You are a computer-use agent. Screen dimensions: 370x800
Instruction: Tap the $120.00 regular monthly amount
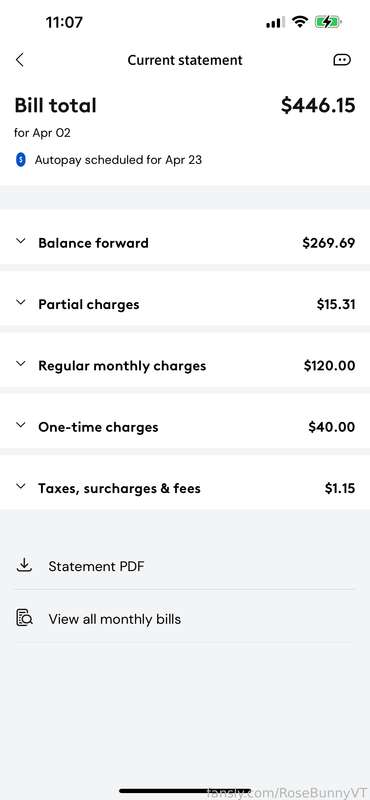330,366
